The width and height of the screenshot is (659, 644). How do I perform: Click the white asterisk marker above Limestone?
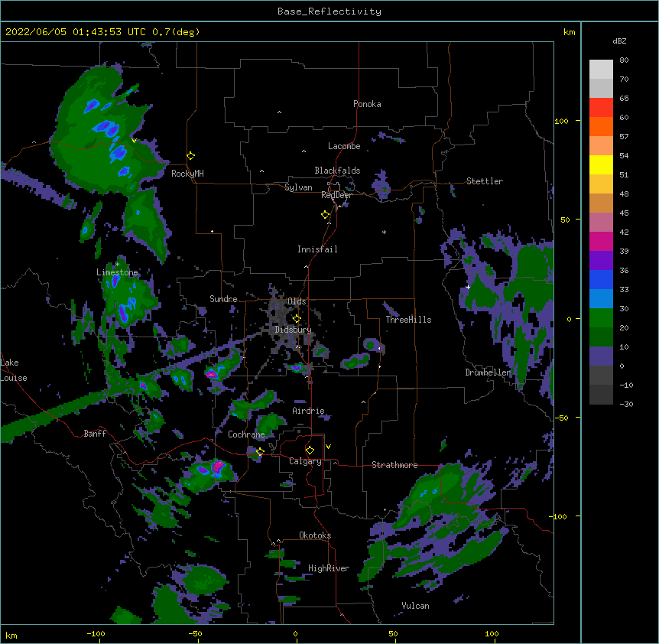coord(117,264)
